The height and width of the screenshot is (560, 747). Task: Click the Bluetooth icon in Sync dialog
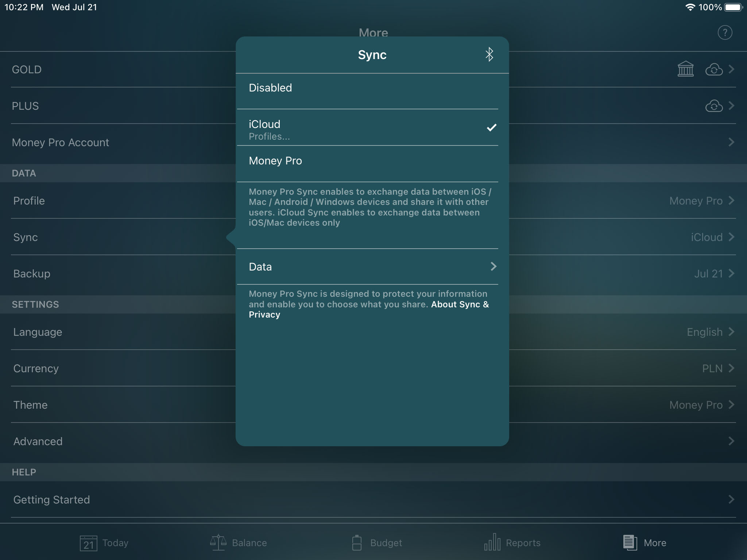tap(488, 54)
